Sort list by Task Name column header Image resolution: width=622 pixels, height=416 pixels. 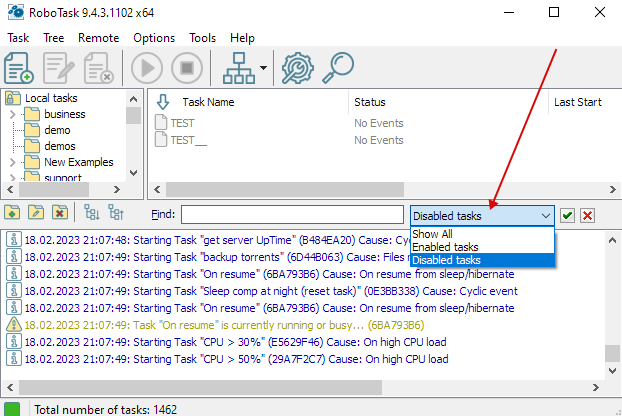click(208, 102)
